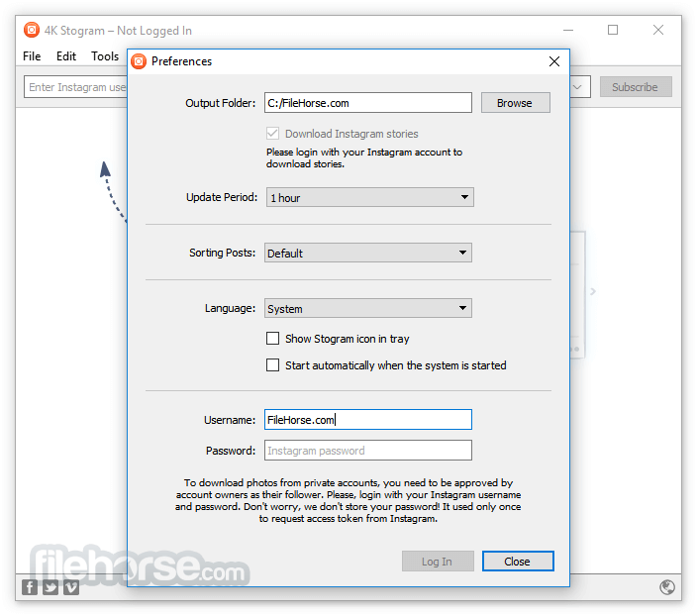
Task: Enable Start automatically when system is started
Action: [272, 365]
